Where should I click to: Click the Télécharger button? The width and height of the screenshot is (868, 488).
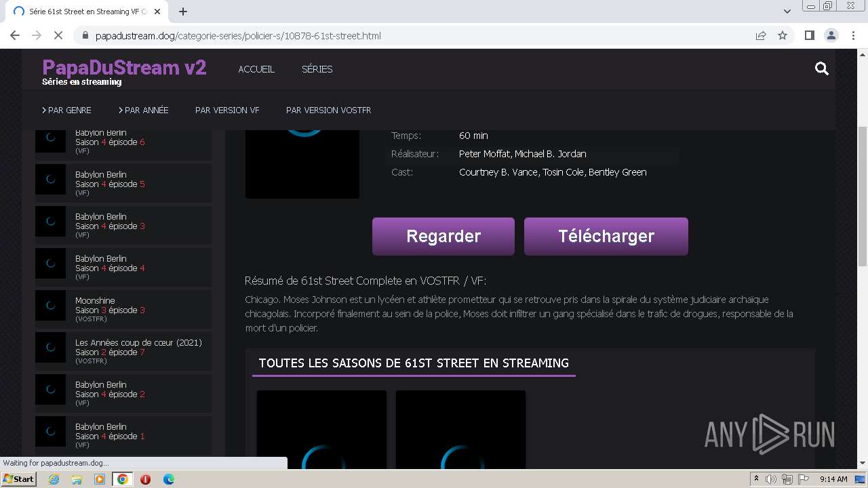point(606,237)
